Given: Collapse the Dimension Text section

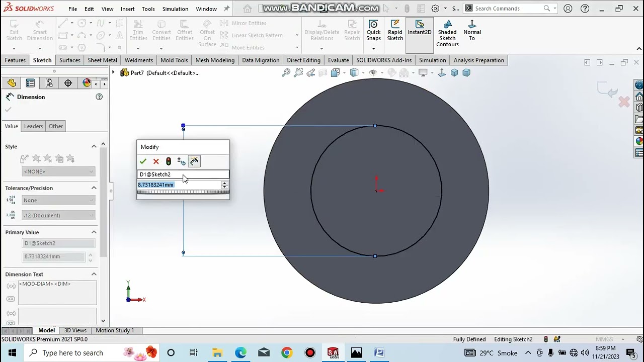Looking at the screenshot, I should click(x=94, y=274).
